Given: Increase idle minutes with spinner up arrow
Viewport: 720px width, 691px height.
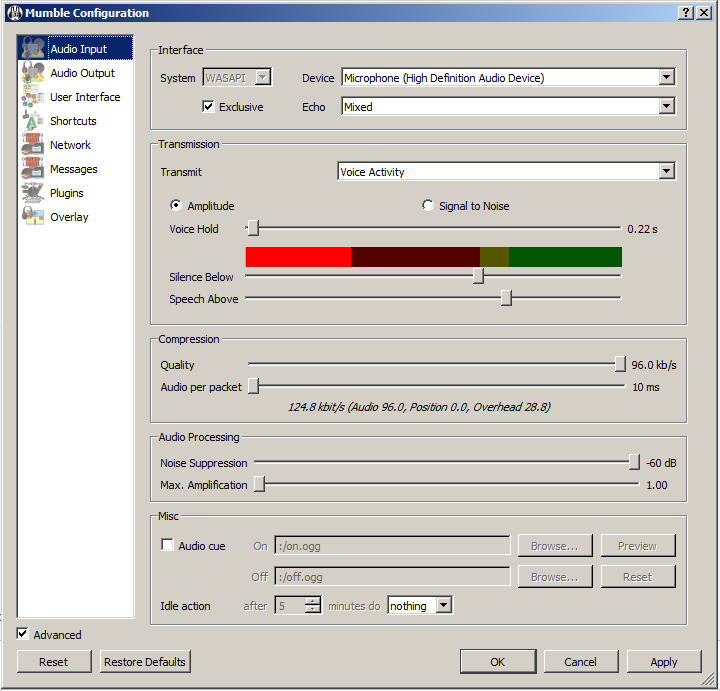Looking at the screenshot, I should pos(312,601).
